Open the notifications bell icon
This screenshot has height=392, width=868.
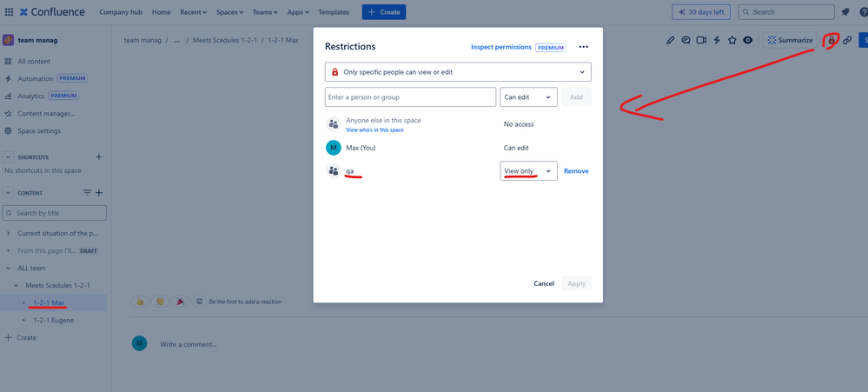[x=845, y=11]
